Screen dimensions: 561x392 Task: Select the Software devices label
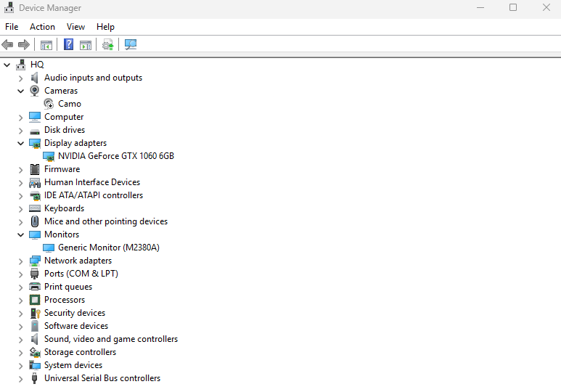point(76,326)
